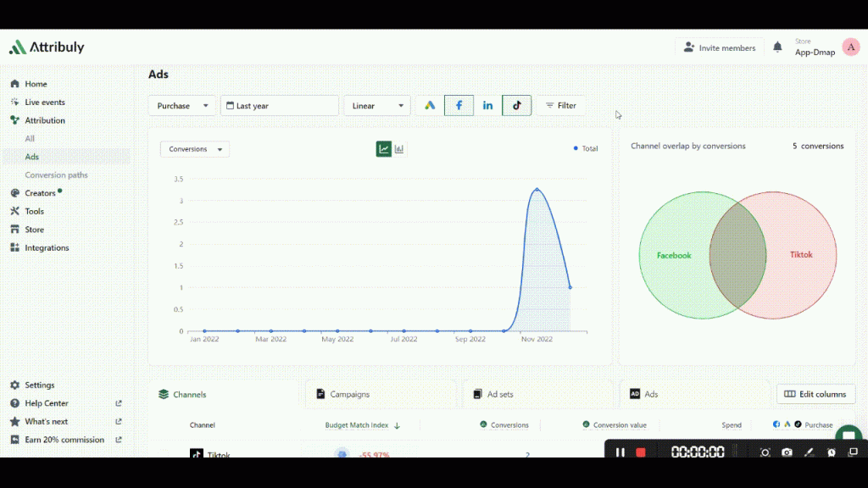
Task: Switch to the Ad sets tab
Action: click(500, 394)
